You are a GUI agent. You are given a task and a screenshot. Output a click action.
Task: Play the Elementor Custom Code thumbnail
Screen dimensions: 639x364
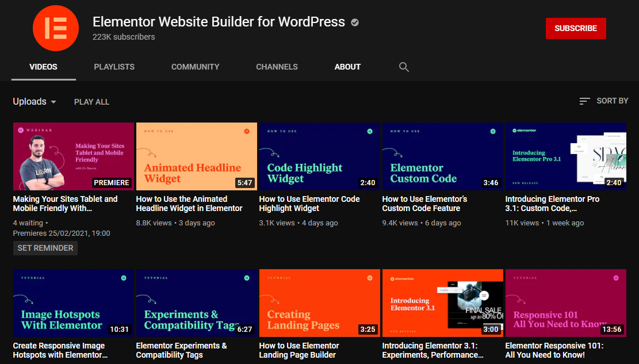(x=442, y=156)
